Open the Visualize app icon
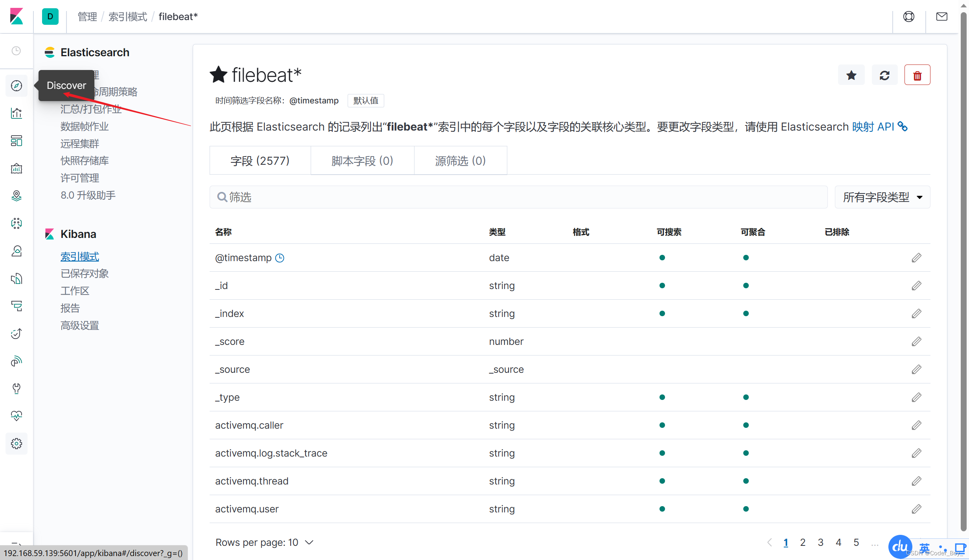 point(16,113)
